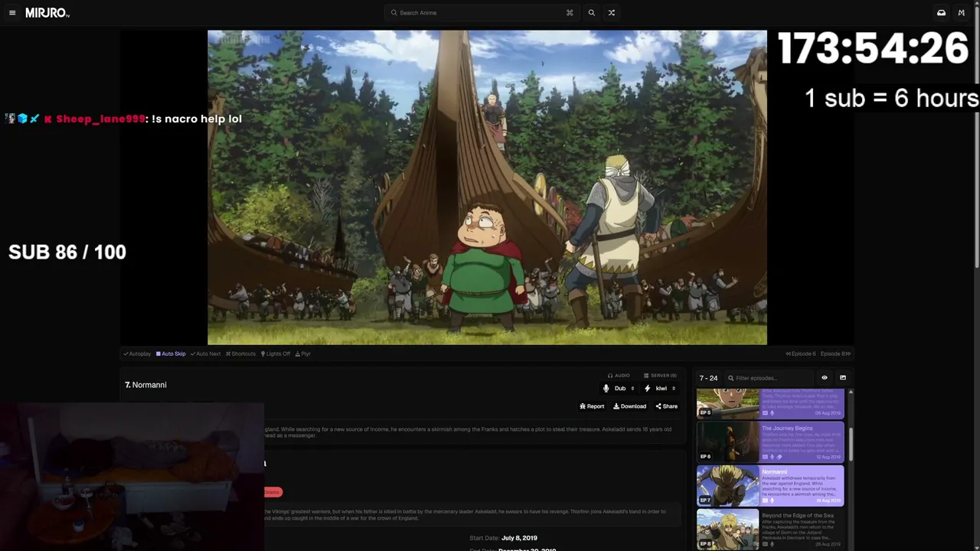Open the kiwi server dropdown
The image size is (980, 551).
coord(660,389)
